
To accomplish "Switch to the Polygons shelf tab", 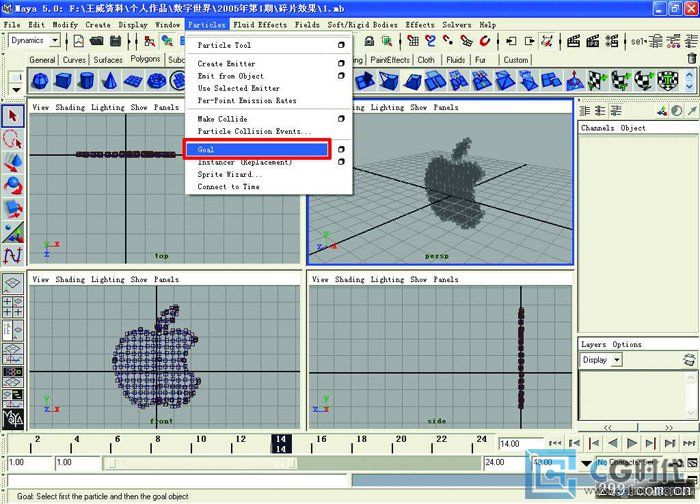I will 145,59.
